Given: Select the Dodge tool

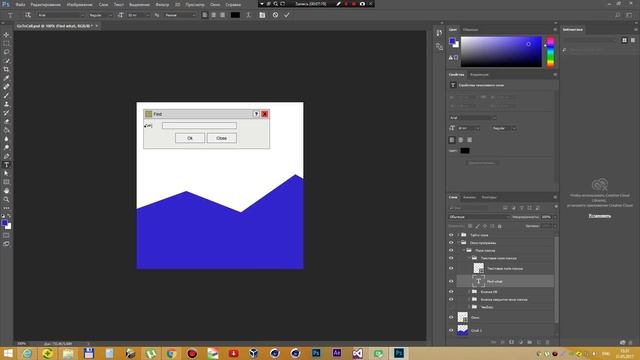Looking at the screenshot, I should tap(6, 147).
